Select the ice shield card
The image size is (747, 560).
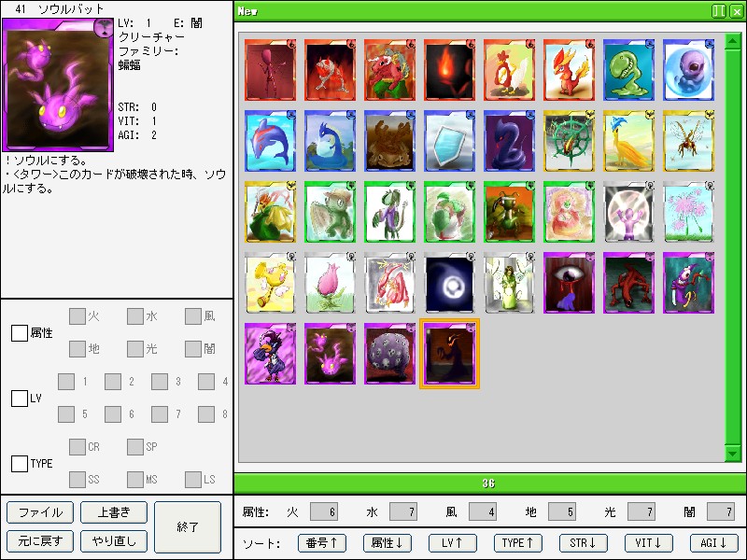[449, 141]
